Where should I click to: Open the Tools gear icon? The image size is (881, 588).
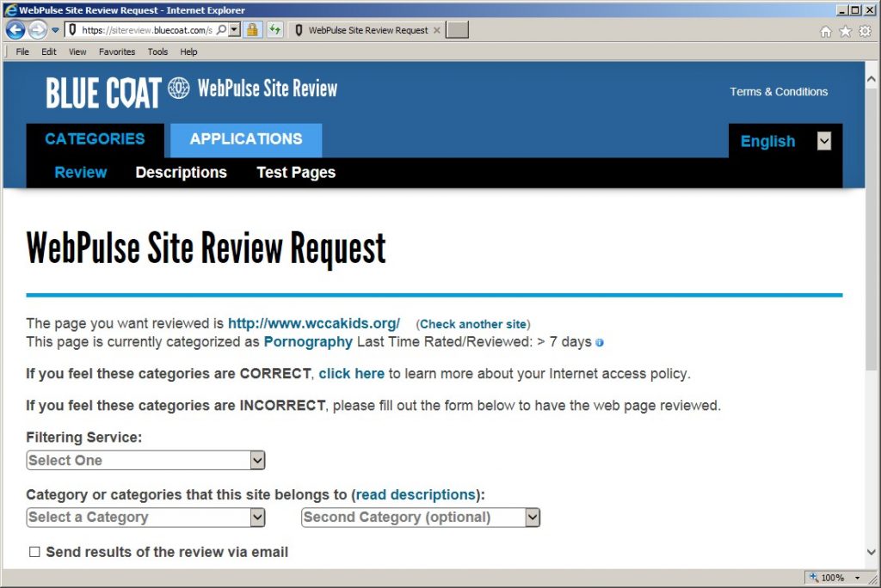(865, 31)
